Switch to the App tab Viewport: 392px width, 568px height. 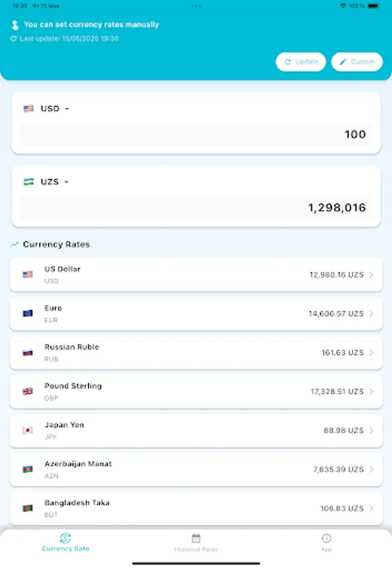[x=326, y=544]
